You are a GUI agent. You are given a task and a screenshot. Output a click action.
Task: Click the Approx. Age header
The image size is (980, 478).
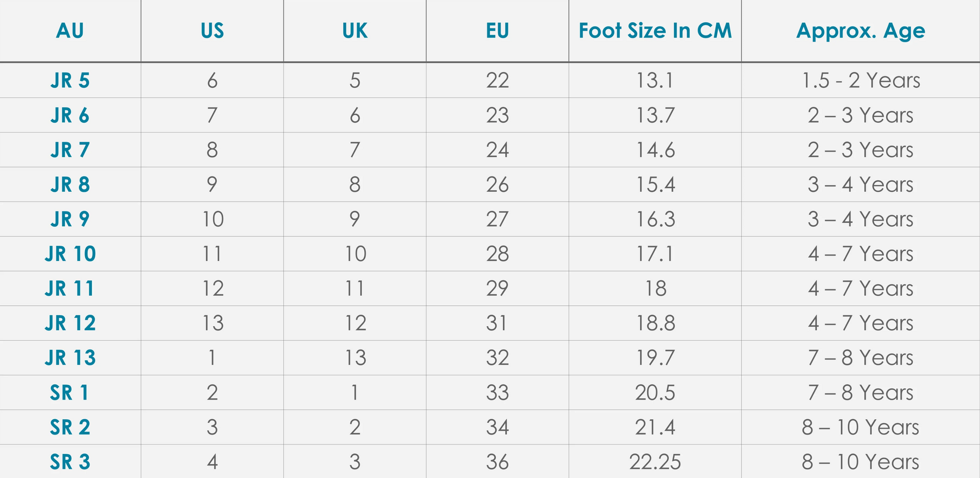click(x=860, y=31)
